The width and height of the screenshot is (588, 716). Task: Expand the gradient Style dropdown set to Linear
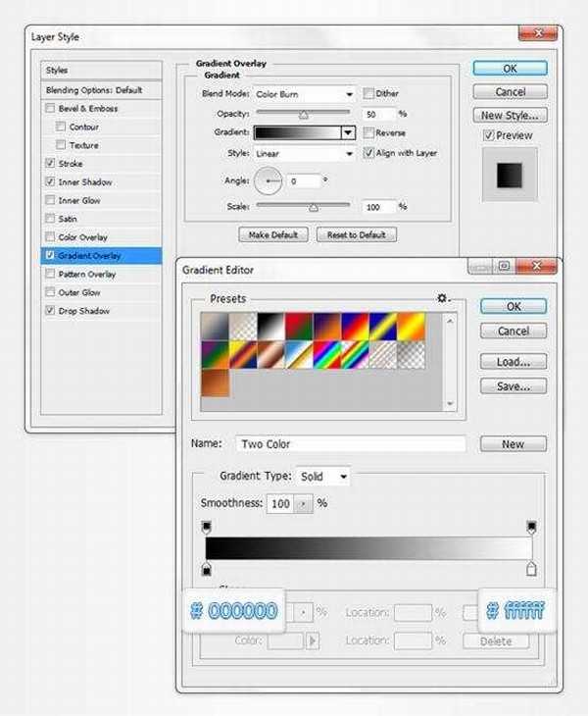[304, 154]
